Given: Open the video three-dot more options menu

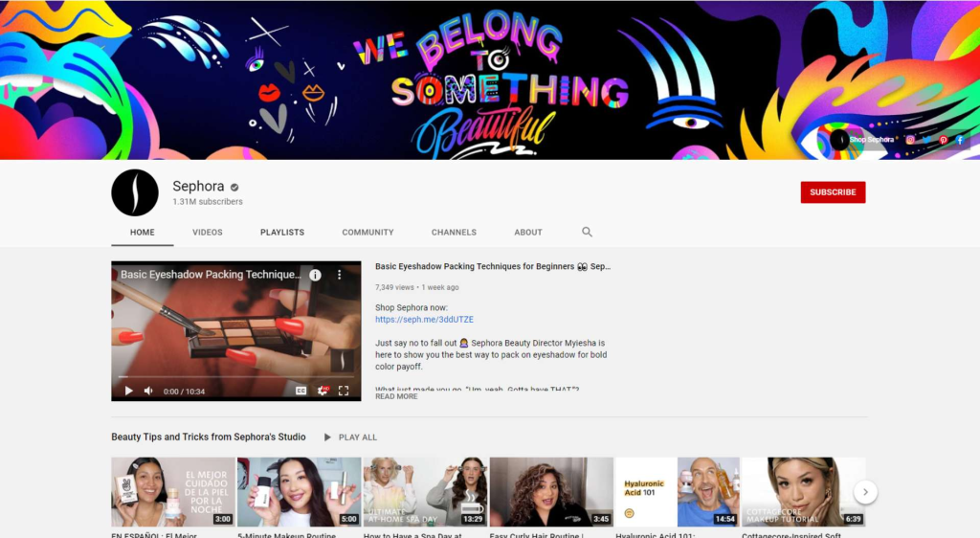Looking at the screenshot, I should [340, 275].
